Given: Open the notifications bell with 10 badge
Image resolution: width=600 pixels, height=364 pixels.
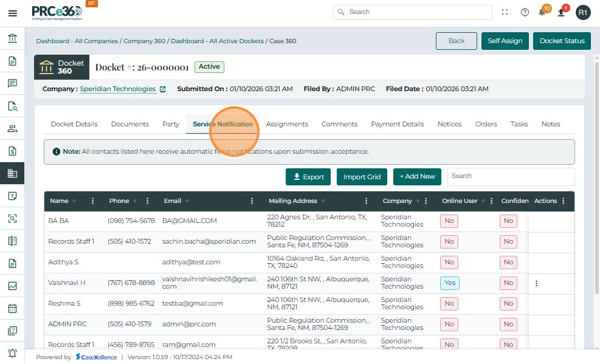Looking at the screenshot, I should pyautogui.click(x=542, y=12).
